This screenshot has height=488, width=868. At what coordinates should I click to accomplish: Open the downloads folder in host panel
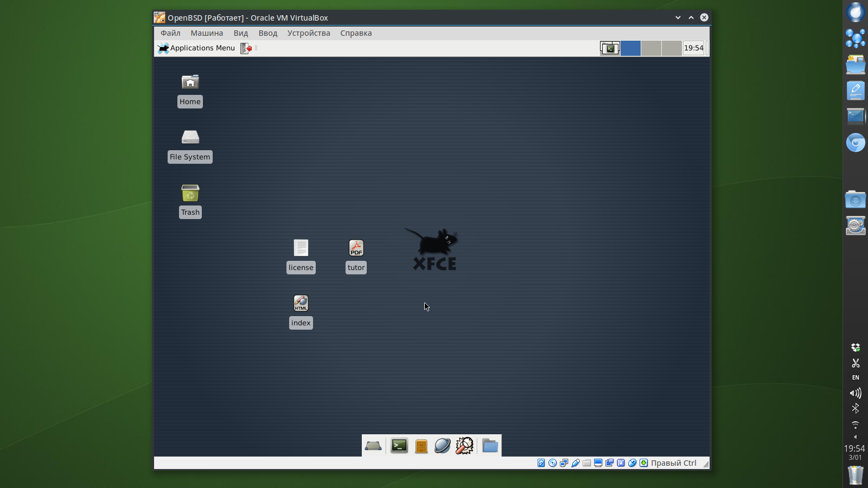(x=856, y=200)
